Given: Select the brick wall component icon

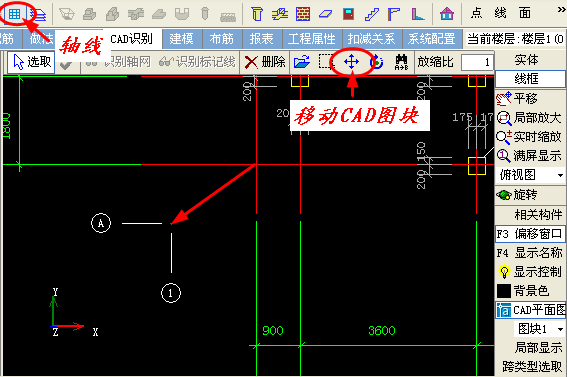Looking at the screenshot, I should (x=303, y=14).
